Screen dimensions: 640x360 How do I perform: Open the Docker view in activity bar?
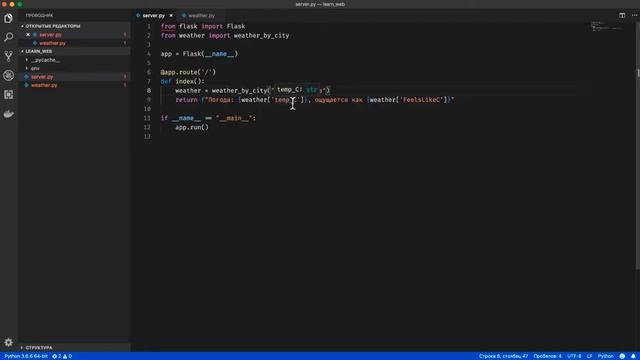8,114
